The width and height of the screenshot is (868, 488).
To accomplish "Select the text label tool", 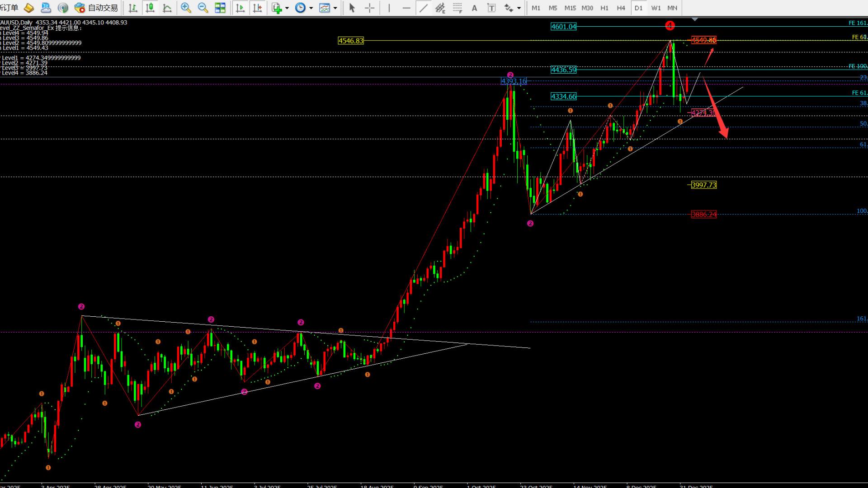I will (x=491, y=8).
